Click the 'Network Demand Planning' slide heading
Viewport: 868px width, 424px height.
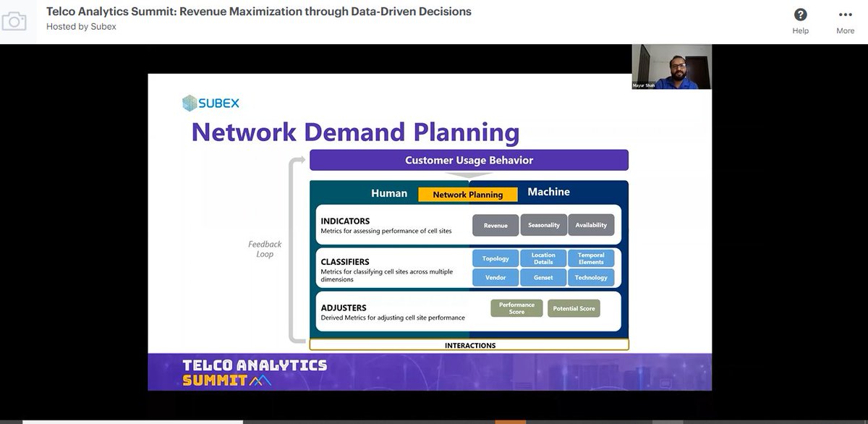tap(355, 132)
